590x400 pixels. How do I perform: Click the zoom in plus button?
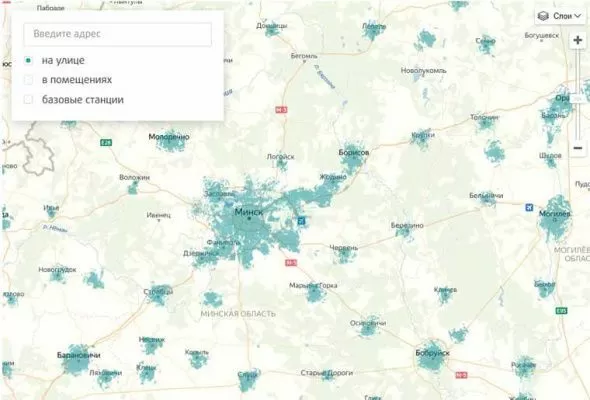point(578,40)
